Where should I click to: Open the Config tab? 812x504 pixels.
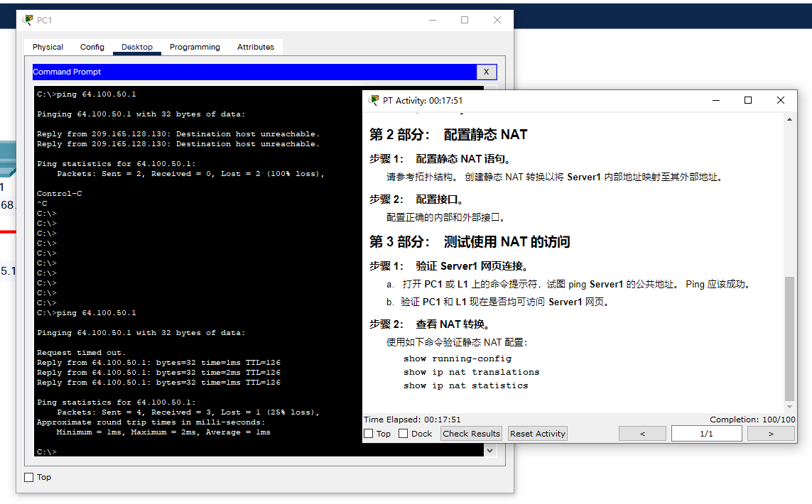92,47
